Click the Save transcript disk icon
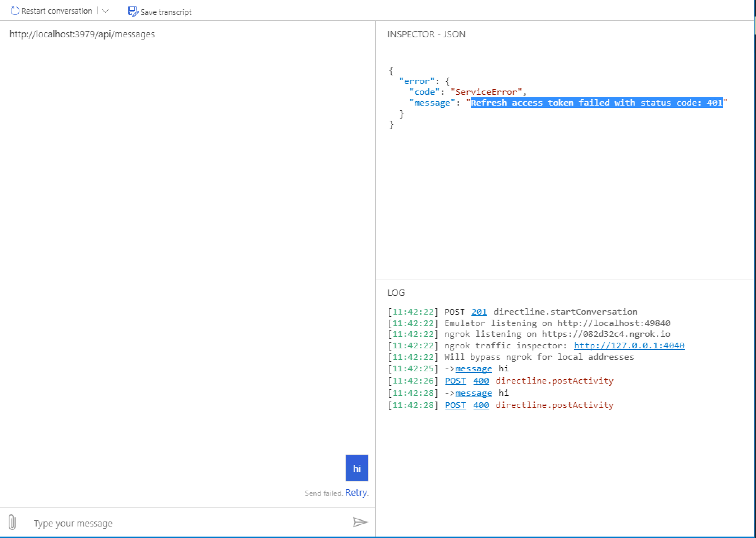Screen dimensions: 756x538 (x=133, y=12)
